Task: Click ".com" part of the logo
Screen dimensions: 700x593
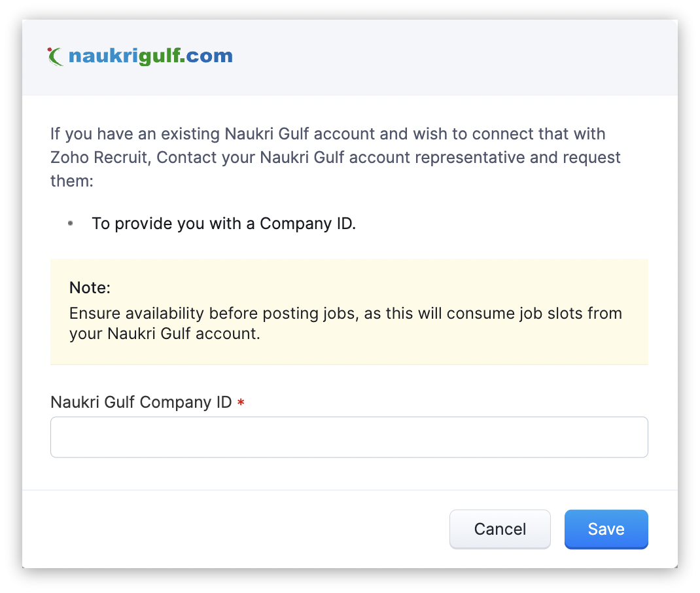Action: tap(209, 56)
